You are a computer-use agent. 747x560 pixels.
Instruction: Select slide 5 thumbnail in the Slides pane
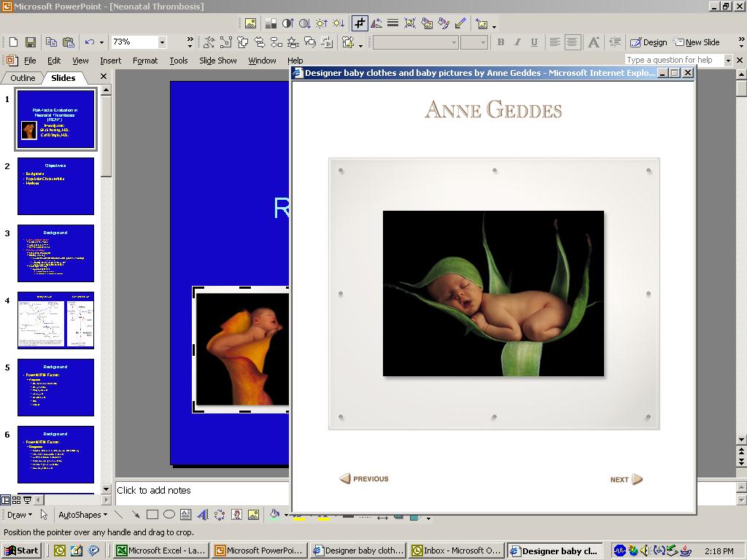tap(55, 387)
